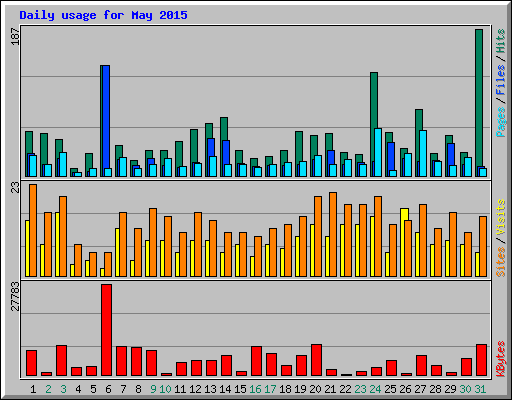Click the day 13 x-axis label
The image size is (512, 400).
210,389
